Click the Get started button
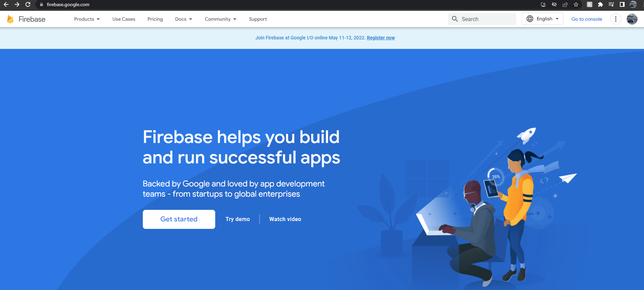644x290 pixels. pyautogui.click(x=179, y=219)
